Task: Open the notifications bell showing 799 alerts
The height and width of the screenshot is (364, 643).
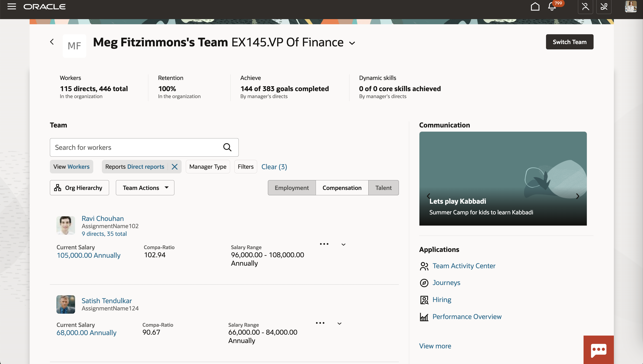Action: click(x=551, y=7)
